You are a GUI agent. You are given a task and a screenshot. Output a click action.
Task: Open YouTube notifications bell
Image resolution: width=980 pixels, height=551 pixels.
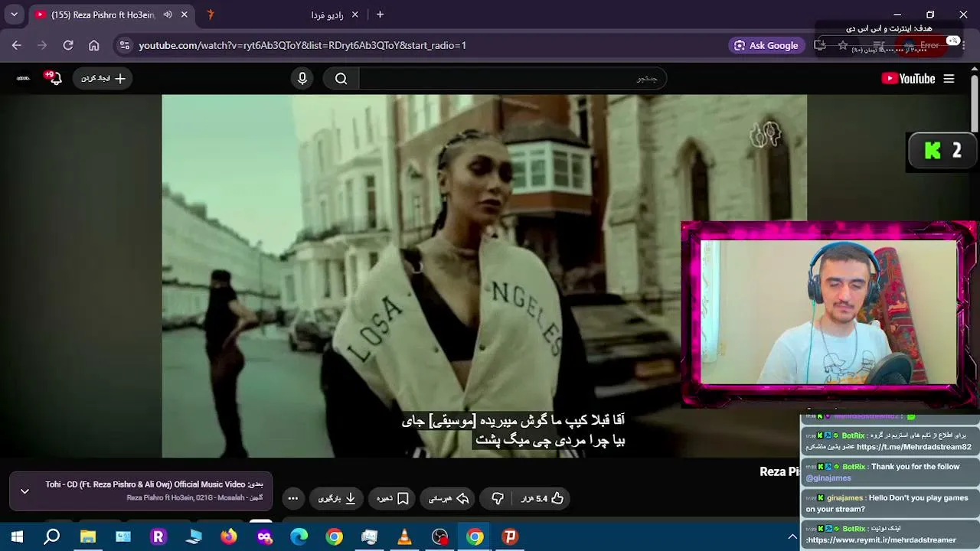pyautogui.click(x=55, y=78)
